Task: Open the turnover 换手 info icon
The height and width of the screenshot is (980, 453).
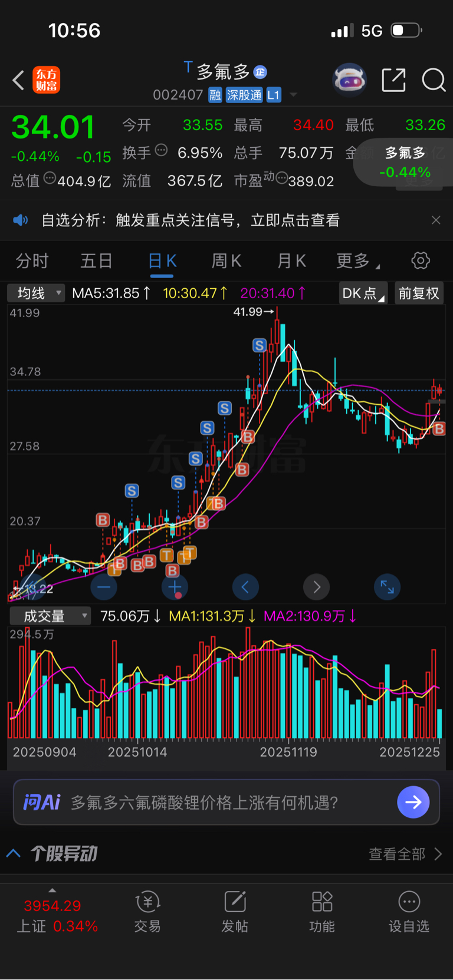Action: (161, 150)
